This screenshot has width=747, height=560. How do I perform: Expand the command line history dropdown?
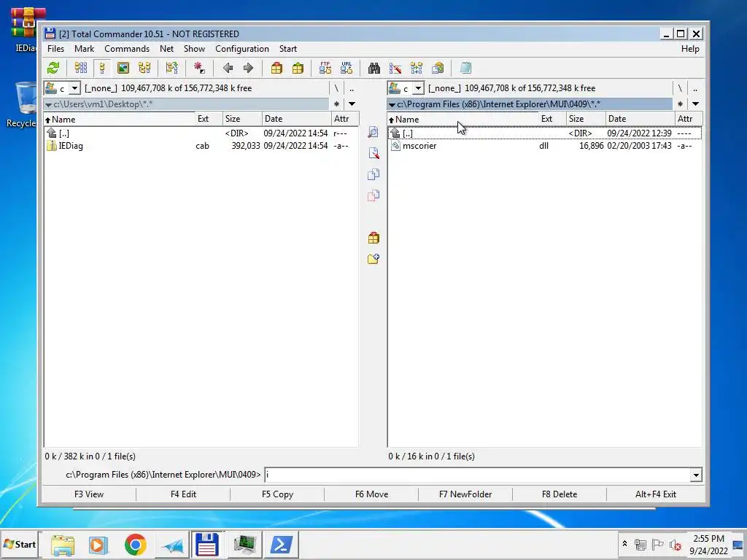[x=696, y=475]
